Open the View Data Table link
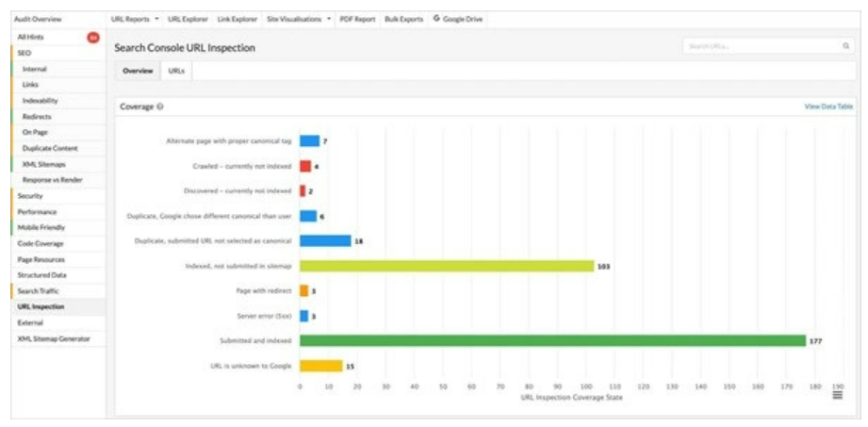The width and height of the screenshot is (868, 427). tap(828, 107)
